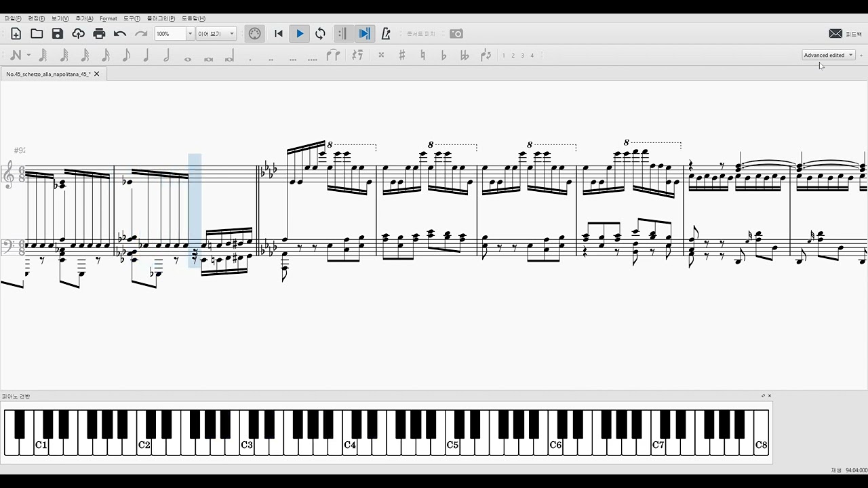
Task: Open a score file via folder icon
Action: pyautogui.click(x=37, y=33)
